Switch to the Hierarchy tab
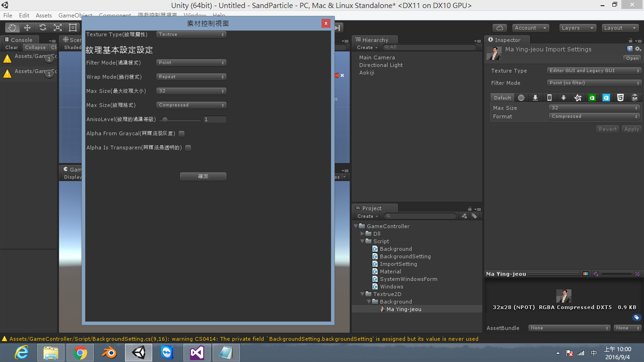This screenshot has height=362, width=644. tap(374, 40)
